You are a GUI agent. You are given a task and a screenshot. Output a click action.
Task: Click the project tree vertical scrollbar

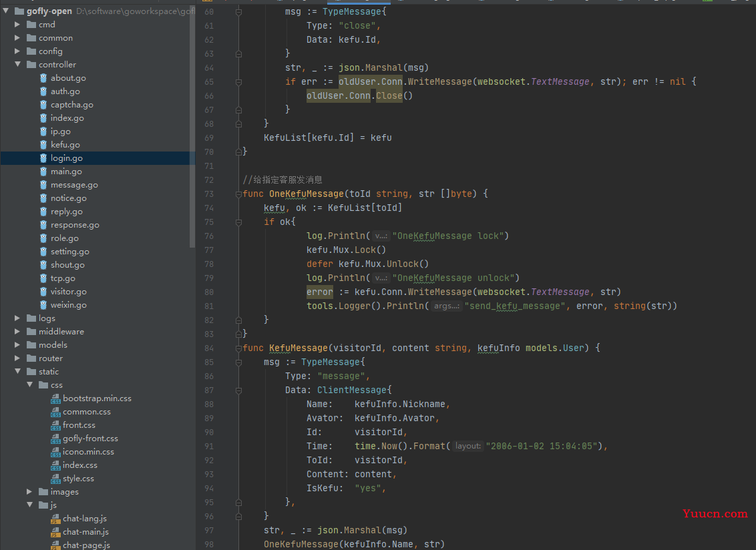point(192,125)
